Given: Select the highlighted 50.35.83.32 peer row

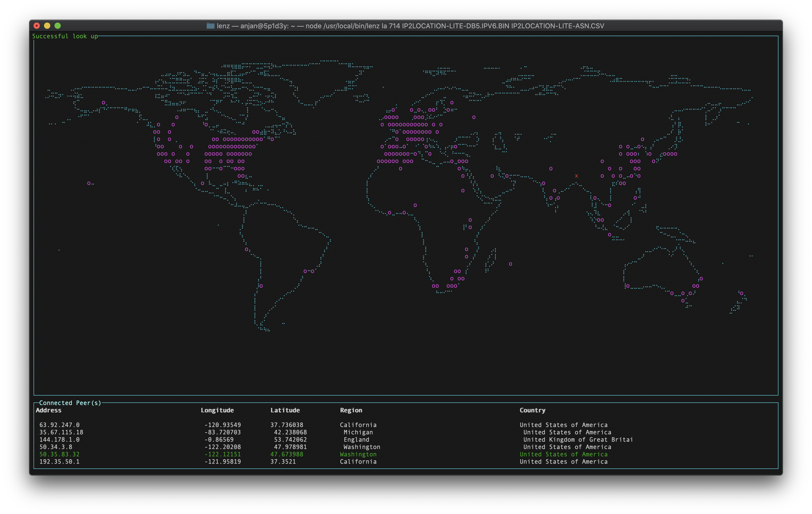Looking at the screenshot, I should point(59,454).
